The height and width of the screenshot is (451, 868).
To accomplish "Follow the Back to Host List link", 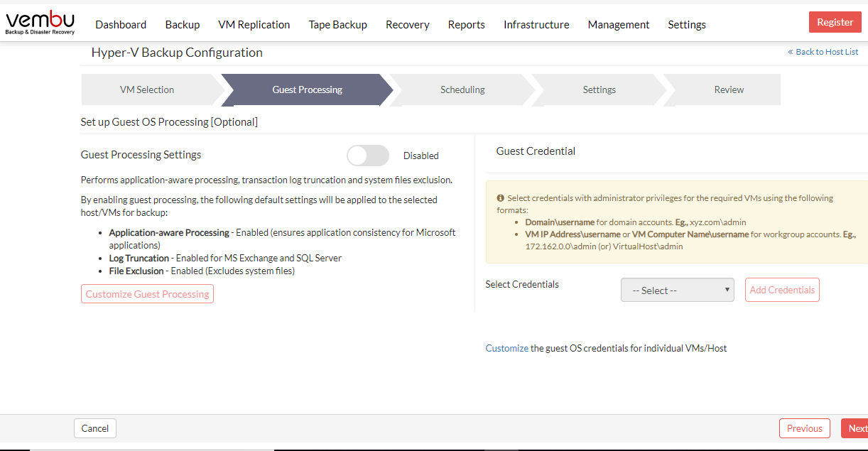I will (823, 52).
